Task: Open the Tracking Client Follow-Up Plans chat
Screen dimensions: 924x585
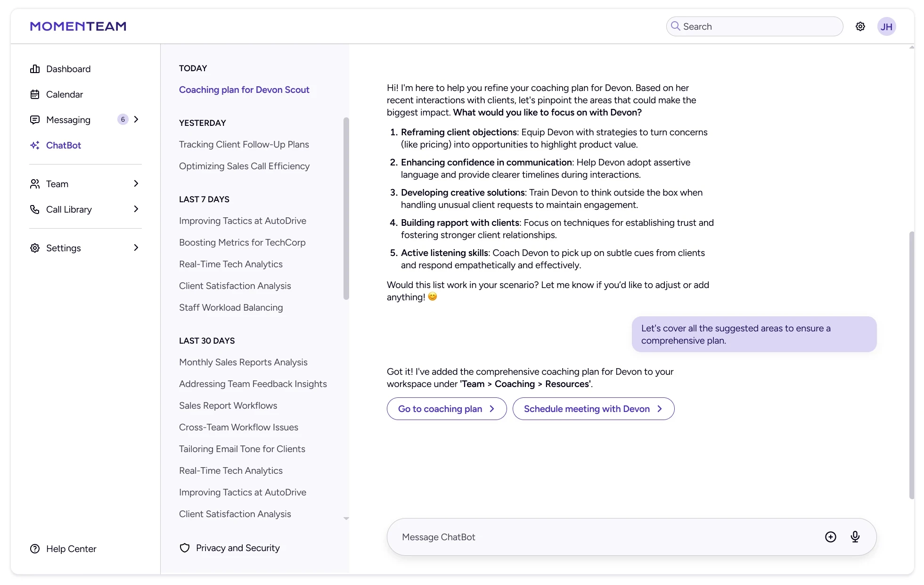Action: [244, 144]
